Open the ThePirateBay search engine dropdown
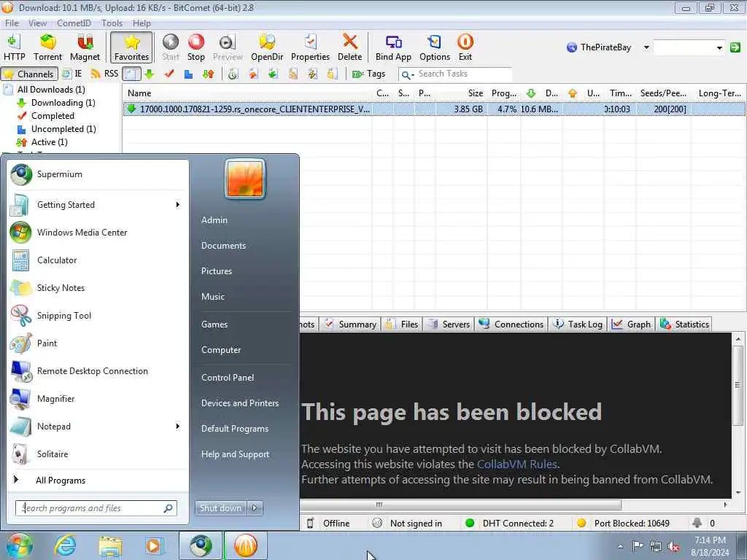Image resolution: width=747 pixels, height=560 pixels. tap(646, 47)
